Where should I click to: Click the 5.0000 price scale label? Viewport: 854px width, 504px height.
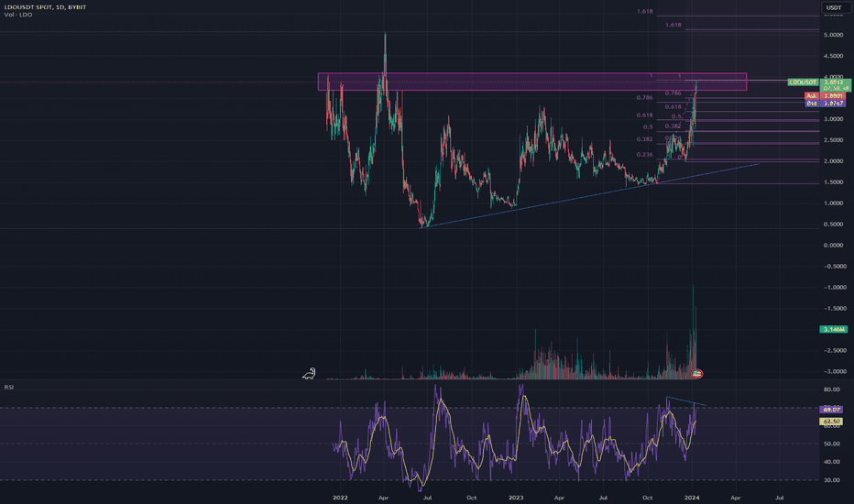point(833,35)
